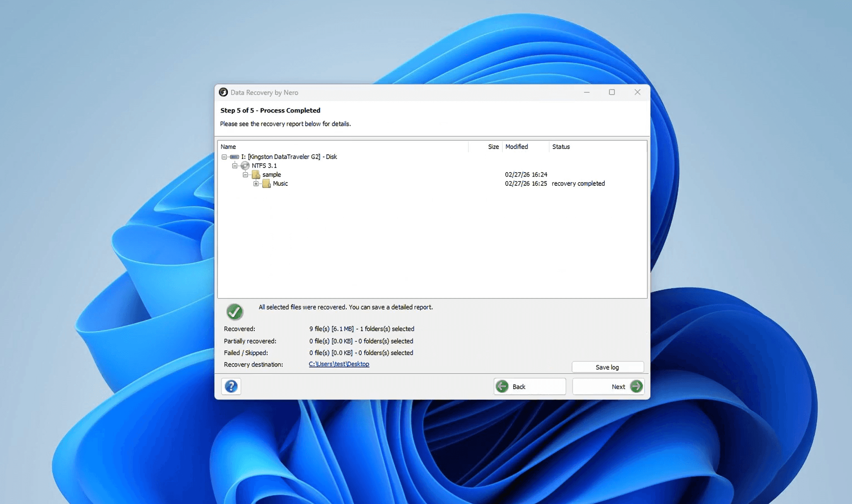The image size is (852, 504).
Task: Sort by the Modified column header
Action: [x=517, y=146]
